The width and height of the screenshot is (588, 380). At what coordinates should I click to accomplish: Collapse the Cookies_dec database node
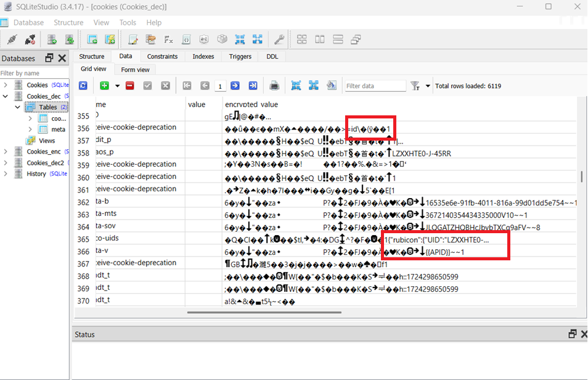pyautogui.click(x=6, y=96)
